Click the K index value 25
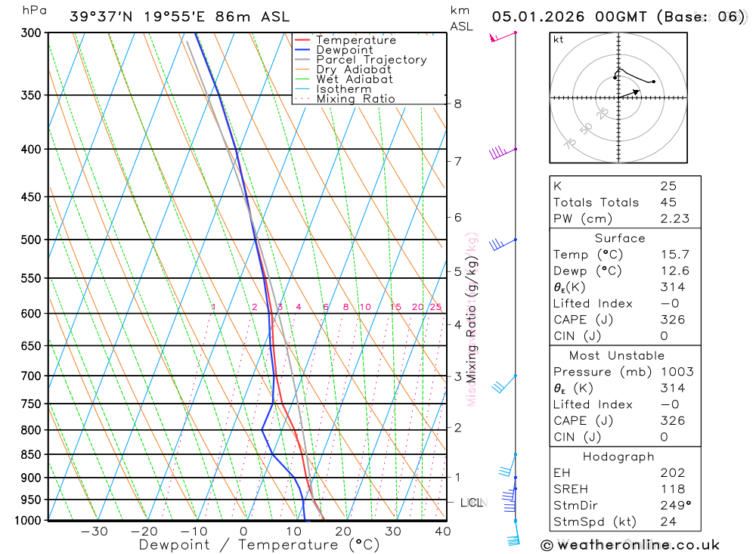This screenshot has height=554, width=756. tap(669, 186)
